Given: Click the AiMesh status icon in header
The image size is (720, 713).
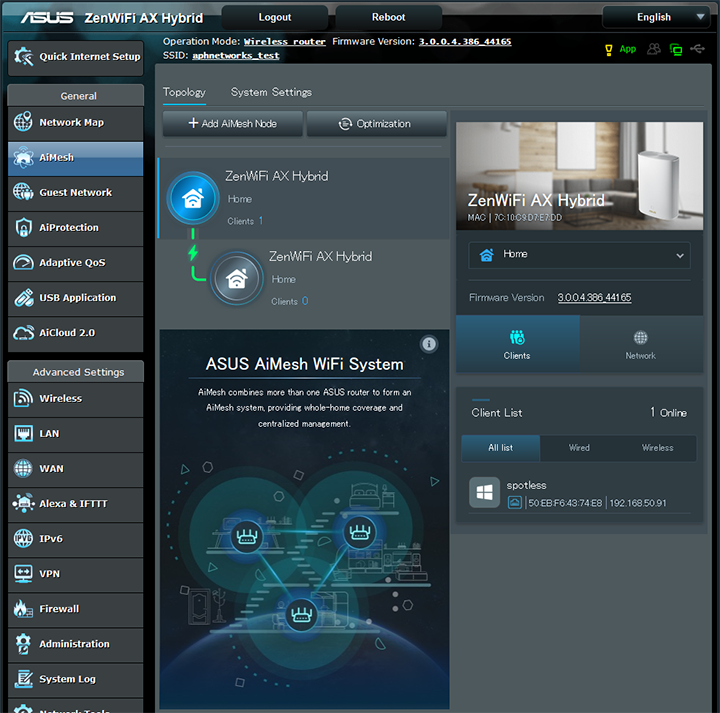Looking at the screenshot, I should pos(676,49).
